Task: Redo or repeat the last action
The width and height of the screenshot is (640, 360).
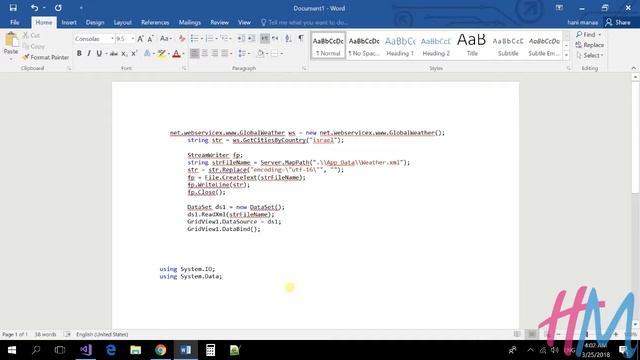Action: [58, 8]
